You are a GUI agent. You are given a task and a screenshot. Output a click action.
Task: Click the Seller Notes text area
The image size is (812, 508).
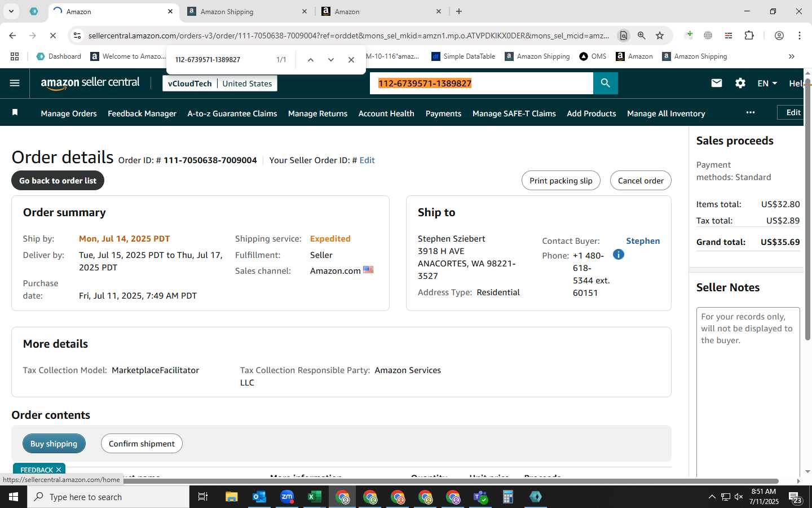(748, 392)
